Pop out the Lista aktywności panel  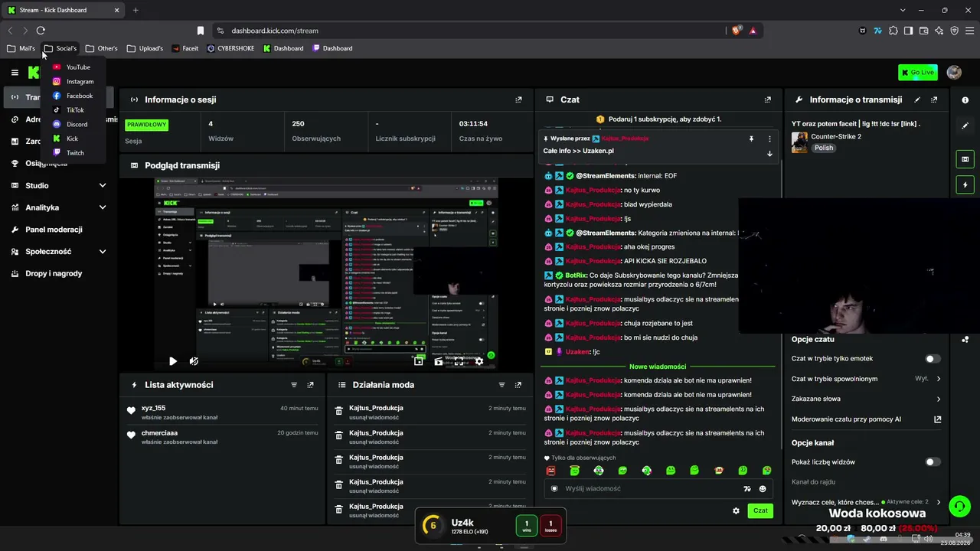[x=310, y=385]
